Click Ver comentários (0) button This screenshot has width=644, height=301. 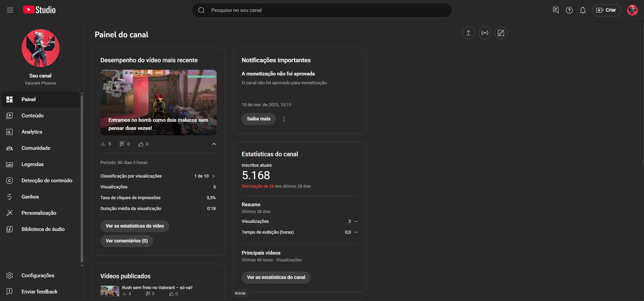[126, 241]
